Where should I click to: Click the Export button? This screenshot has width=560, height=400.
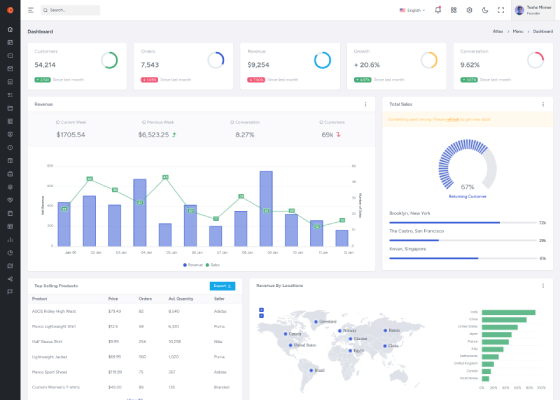click(222, 286)
